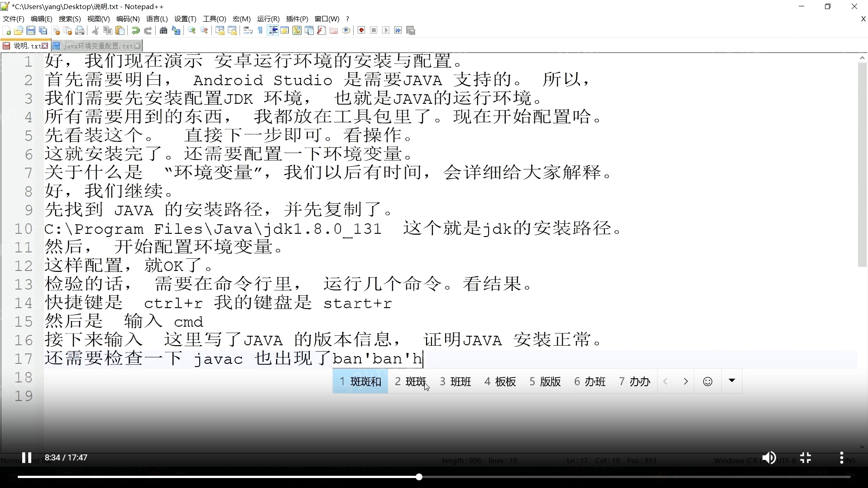This screenshot has height=488, width=868.
Task: Click the Close document toolbar icon
Action: pyautogui.click(x=56, y=30)
